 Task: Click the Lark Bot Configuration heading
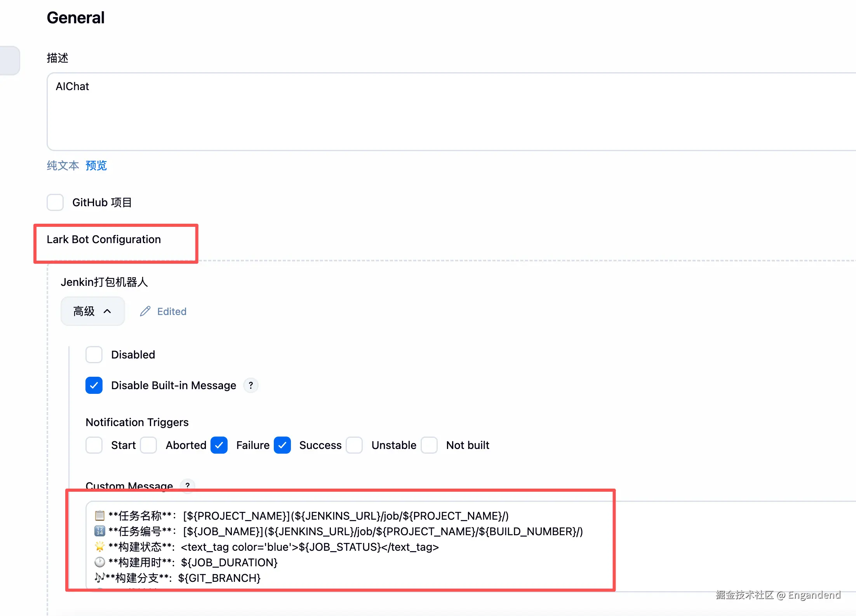pos(104,239)
